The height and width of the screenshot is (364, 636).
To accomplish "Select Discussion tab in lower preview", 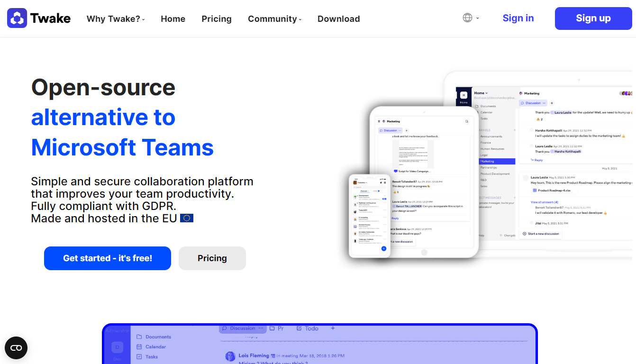I will [242, 328].
